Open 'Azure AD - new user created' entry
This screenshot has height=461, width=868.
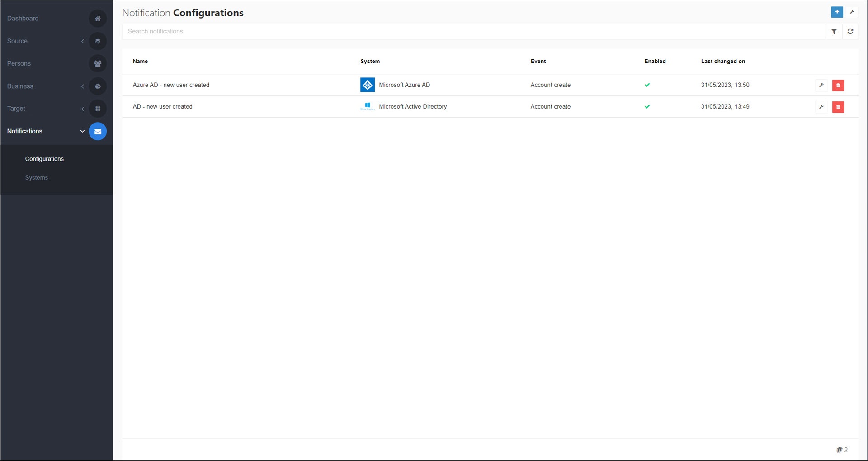coord(171,85)
